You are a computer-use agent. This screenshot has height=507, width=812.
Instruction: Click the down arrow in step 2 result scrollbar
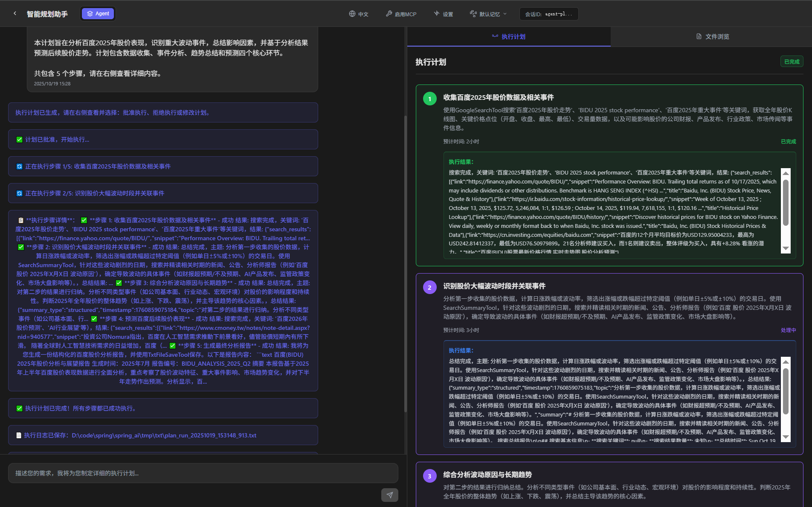(x=786, y=437)
